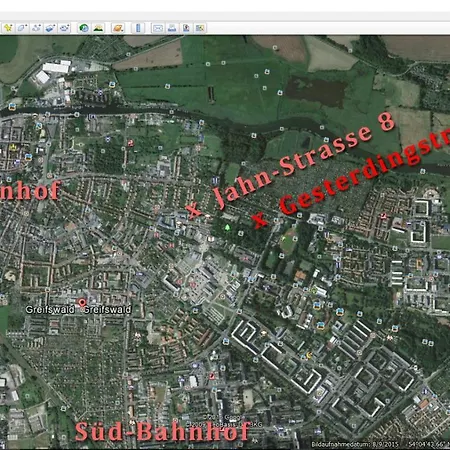Image resolution: width=450 pixels, height=450 pixels.
Task: Select the Add Polygon tool
Action: (22, 28)
